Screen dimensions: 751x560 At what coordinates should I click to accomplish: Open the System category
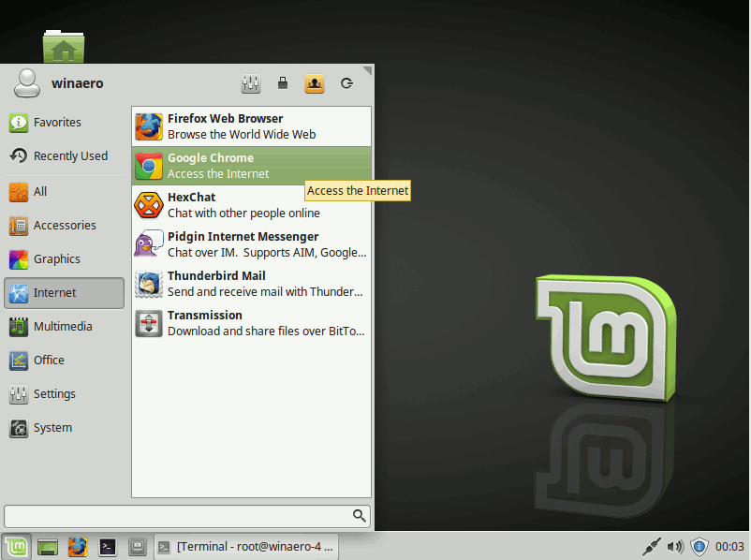coord(65,428)
